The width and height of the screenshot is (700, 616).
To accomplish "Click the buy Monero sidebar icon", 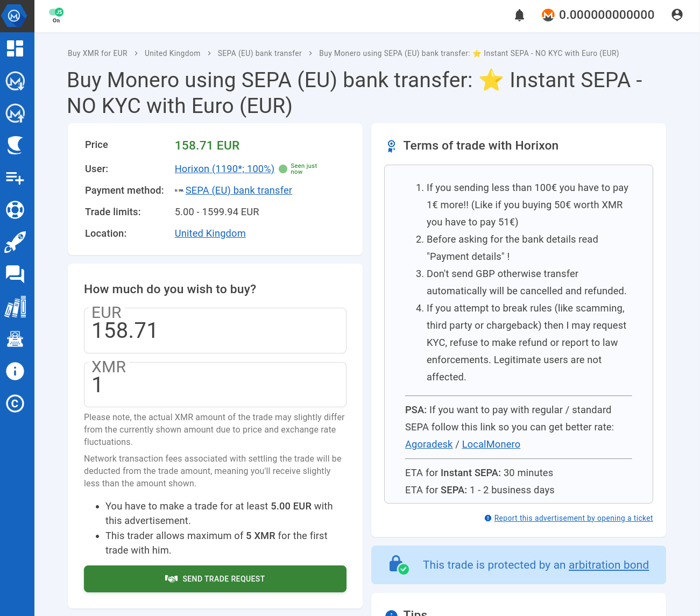I will pos(15,81).
